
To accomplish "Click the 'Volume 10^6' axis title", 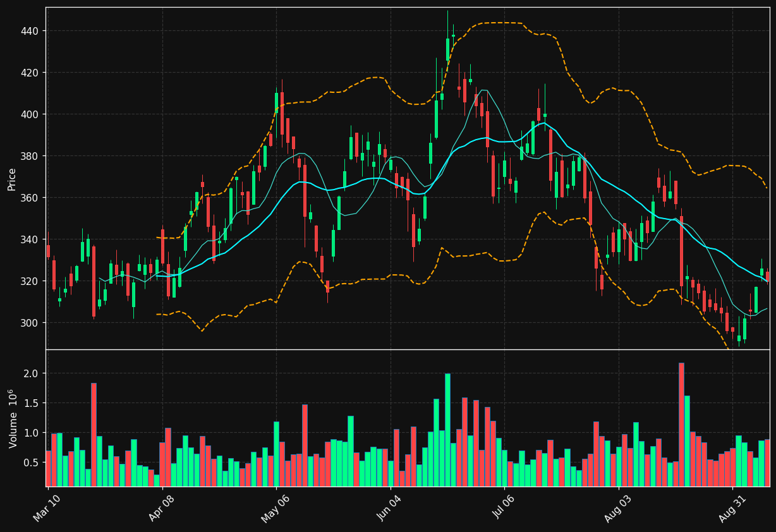I will tap(12, 418).
